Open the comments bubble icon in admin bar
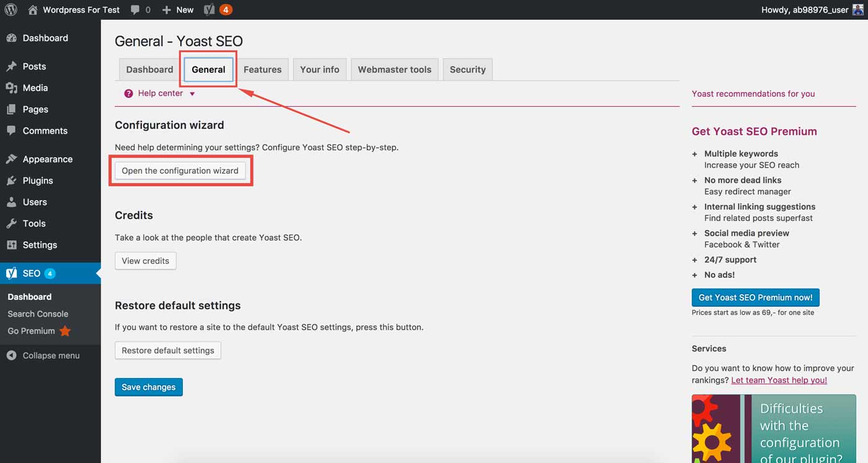The height and width of the screenshot is (463, 868). coord(135,10)
